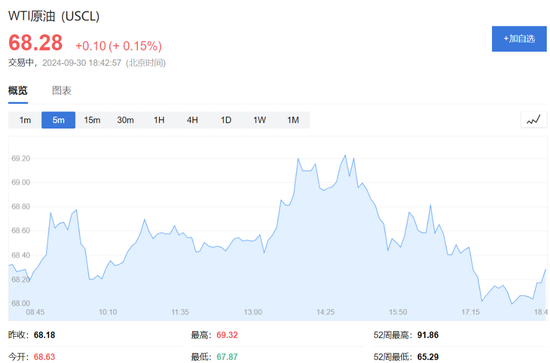This screenshot has width=550, height=363.
Task: Select the 1D interval
Action: 226,120
